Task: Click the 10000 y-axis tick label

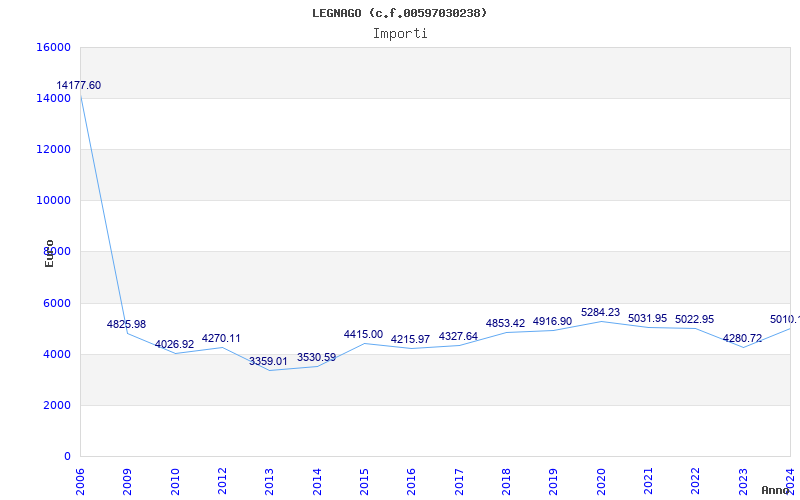Action: [x=54, y=201]
